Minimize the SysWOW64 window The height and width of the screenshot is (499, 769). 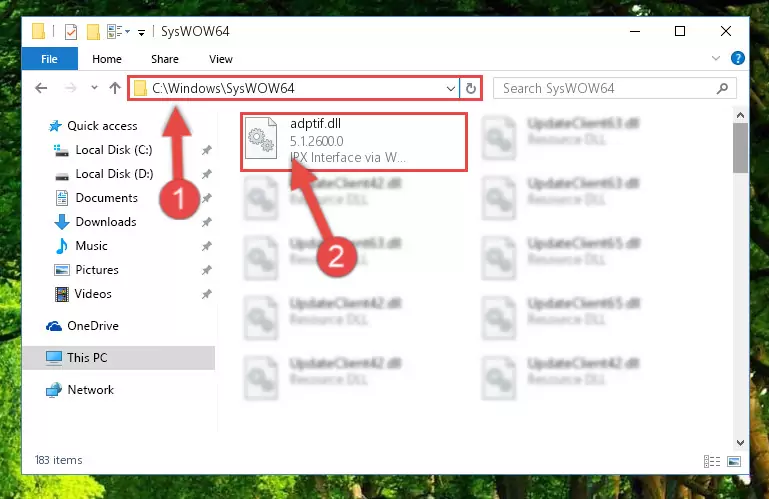click(635, 31)
